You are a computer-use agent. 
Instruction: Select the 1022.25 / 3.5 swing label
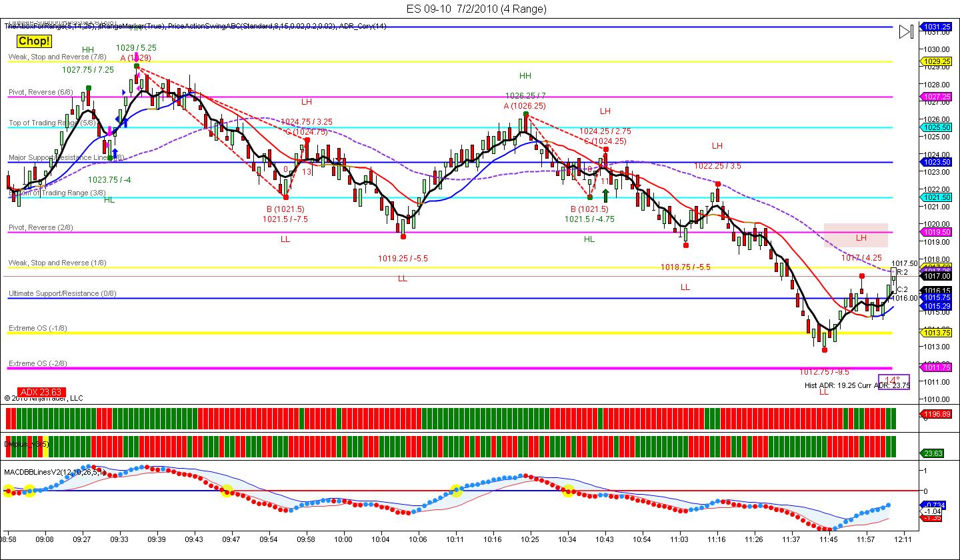717,166
